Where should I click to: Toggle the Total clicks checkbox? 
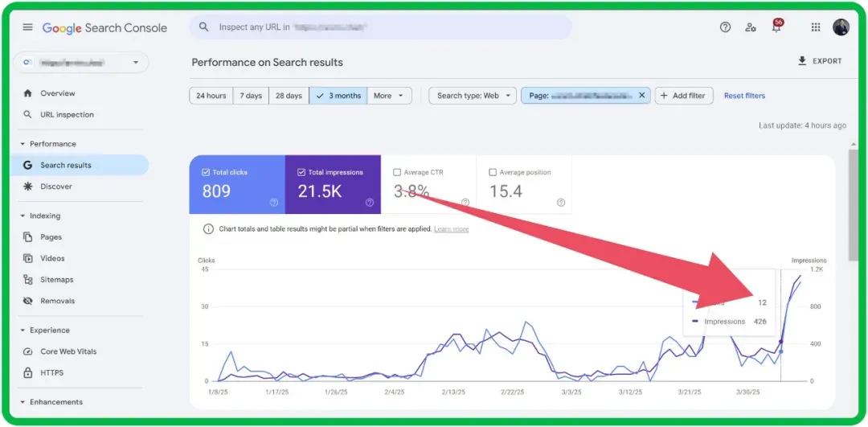pos(206,172)
